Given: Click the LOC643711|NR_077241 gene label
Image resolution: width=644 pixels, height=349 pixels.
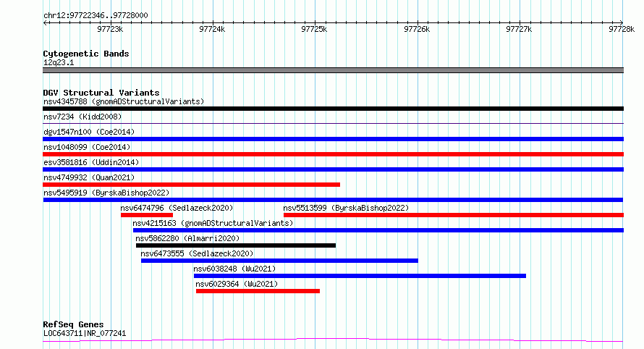Looking at the screenshot, I should coord(85,333).
